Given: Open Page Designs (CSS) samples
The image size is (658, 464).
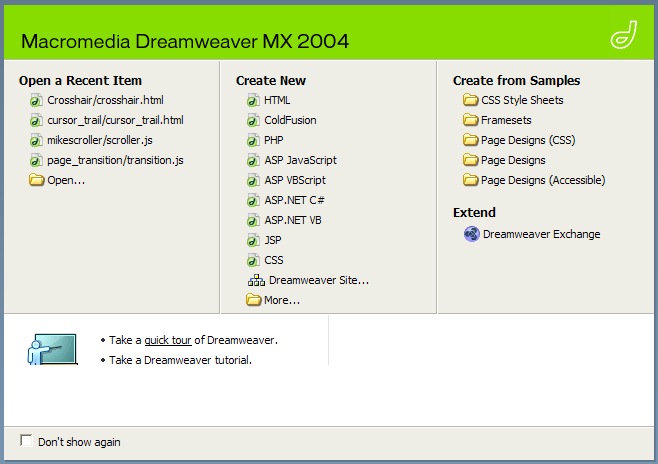Looking at the screenshot, I should click(x=528, y=140).
